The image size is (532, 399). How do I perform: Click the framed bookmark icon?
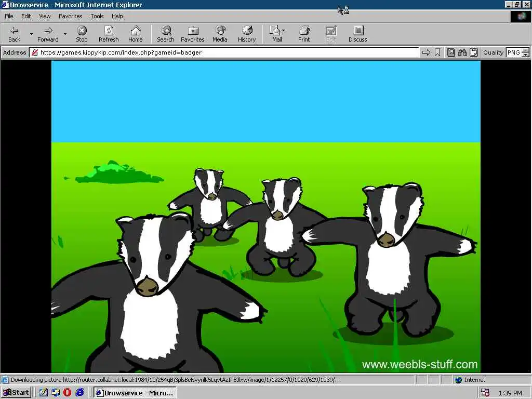pyautogui.click(x=451, y=52)
